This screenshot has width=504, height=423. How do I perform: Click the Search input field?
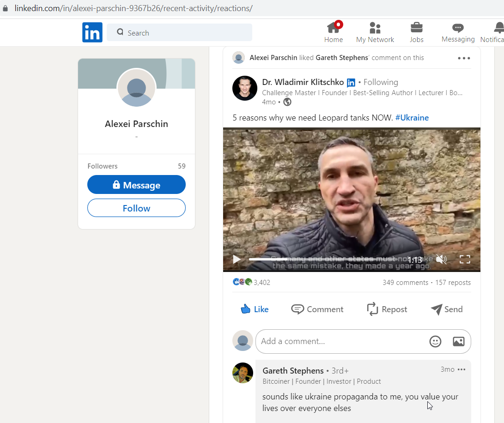click(x=179, y=32)
